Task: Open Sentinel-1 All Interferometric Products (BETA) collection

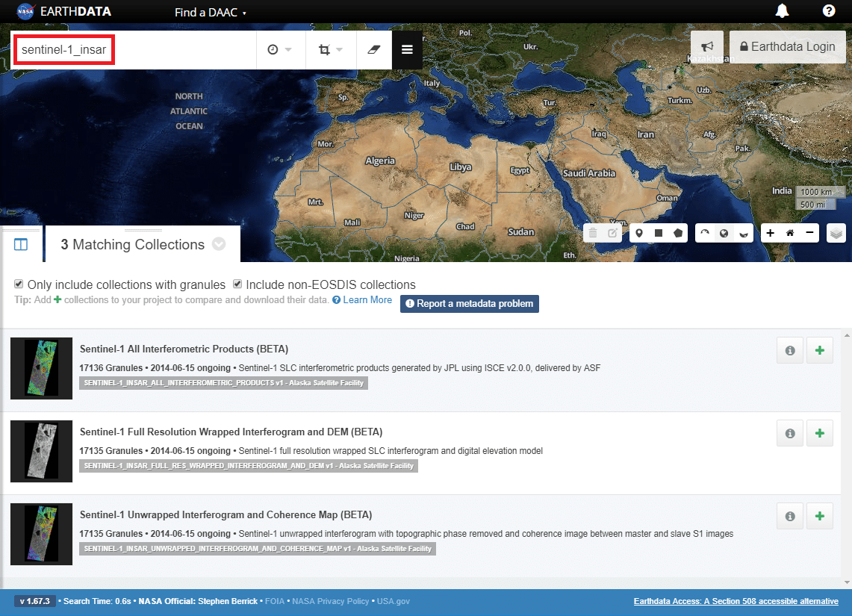Action: (x=184, y=349)
